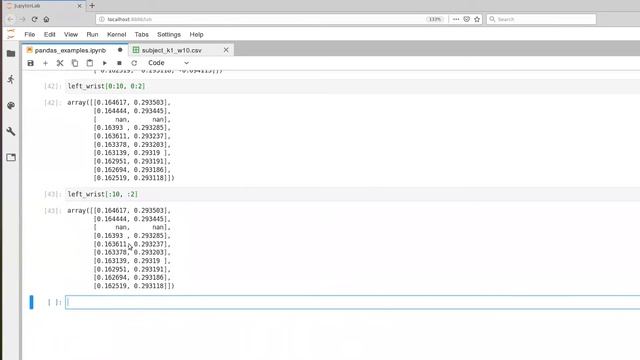Viewport: 640px width, 360px height.
Task: Open the Commands palette sidebar icon
Action: 11,105
